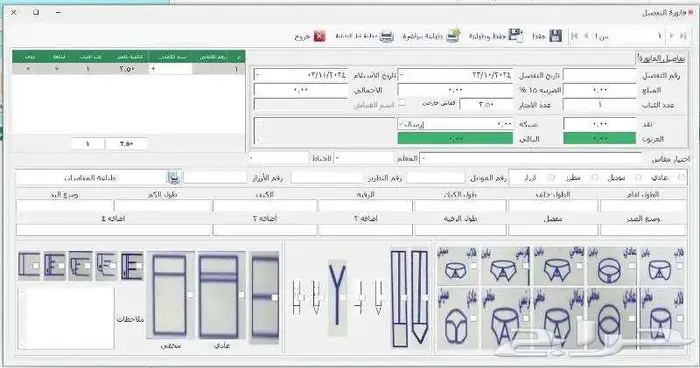Select the covered (مغطى) عادي round collar image
This screenshot has height=368, width=700.
click(612, 318)
